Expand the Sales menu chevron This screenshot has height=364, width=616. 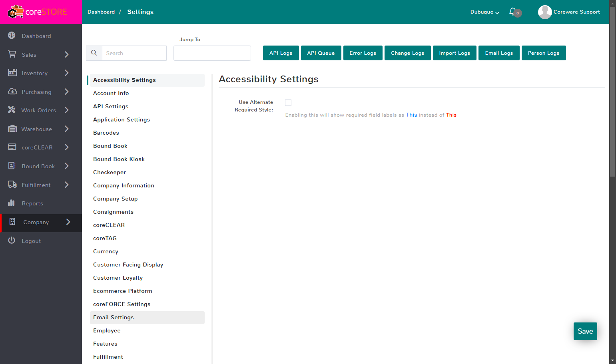click(x=67, y=54)
